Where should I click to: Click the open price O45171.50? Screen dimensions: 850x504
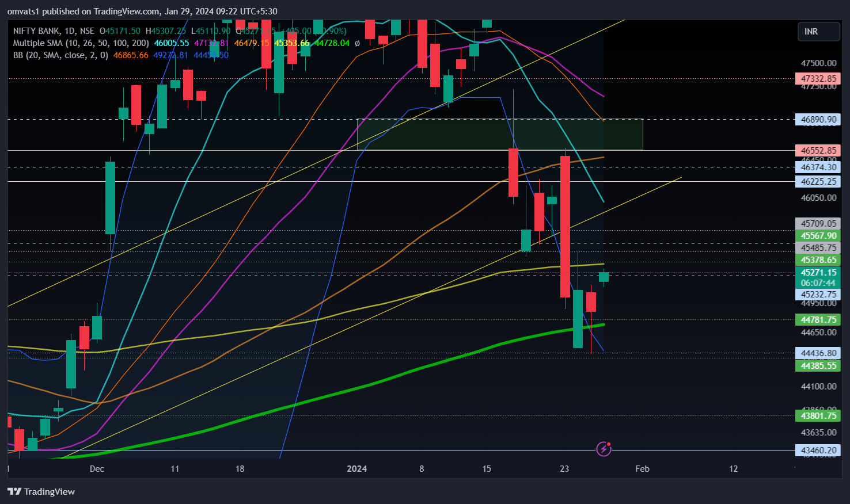click(x=120, y=31)
